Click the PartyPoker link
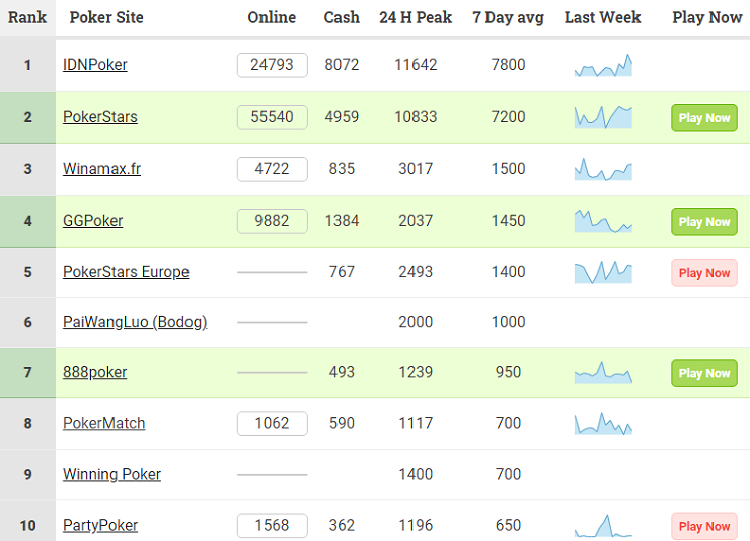Viewport: 750px width, 541px height. point(100,526)
